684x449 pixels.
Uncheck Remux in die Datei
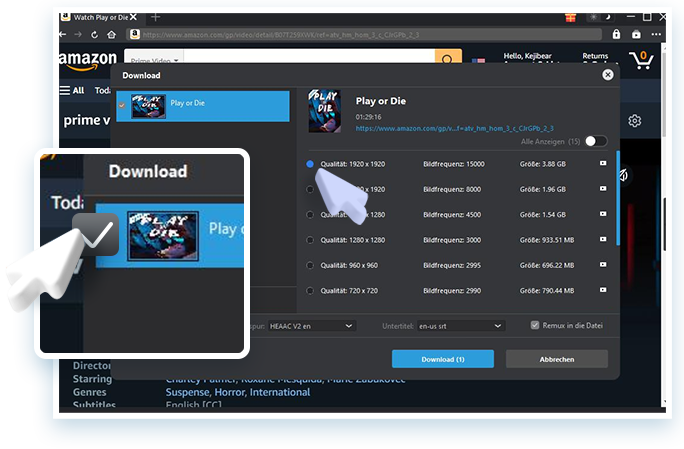pyautogui.click(x=535, y=326)
